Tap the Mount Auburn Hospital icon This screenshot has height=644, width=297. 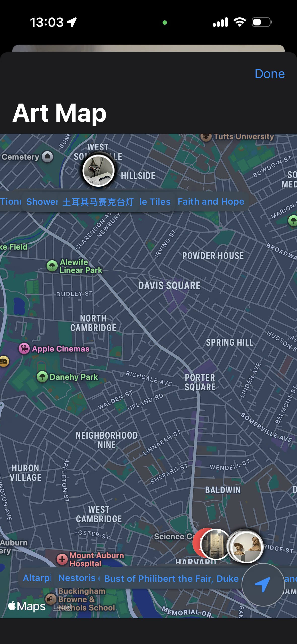point(62,559)
